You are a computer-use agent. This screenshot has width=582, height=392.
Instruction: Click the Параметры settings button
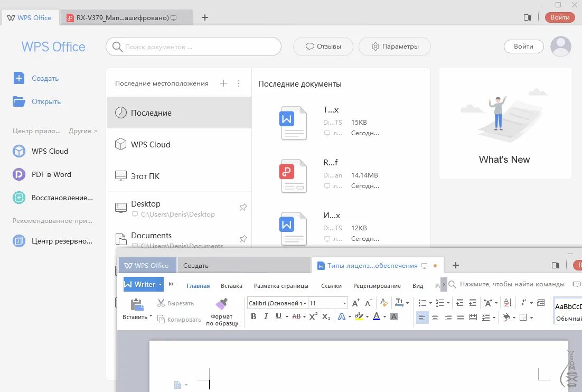coord(395,46)
